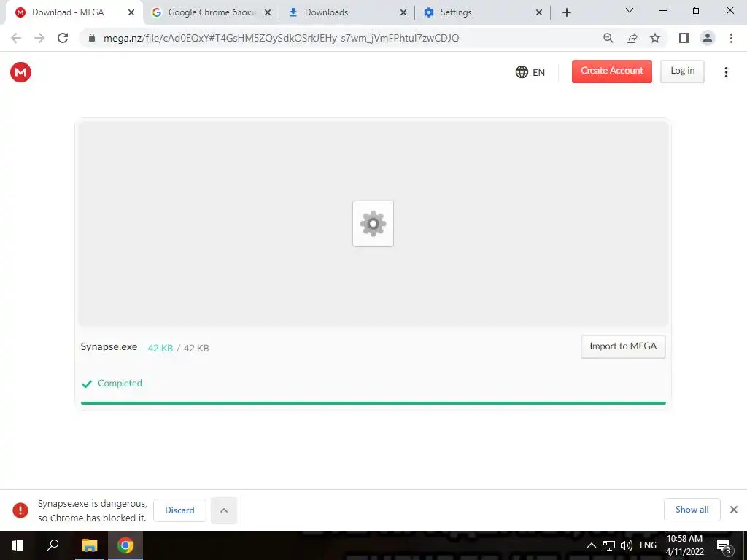
Task: Click the green completed progress bar
Action: 373,402
